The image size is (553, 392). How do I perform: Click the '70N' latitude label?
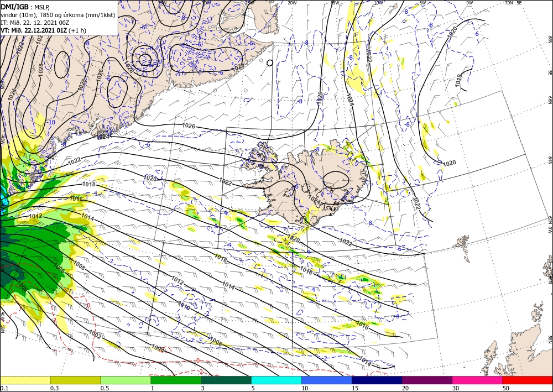click(x=509, y=3)
